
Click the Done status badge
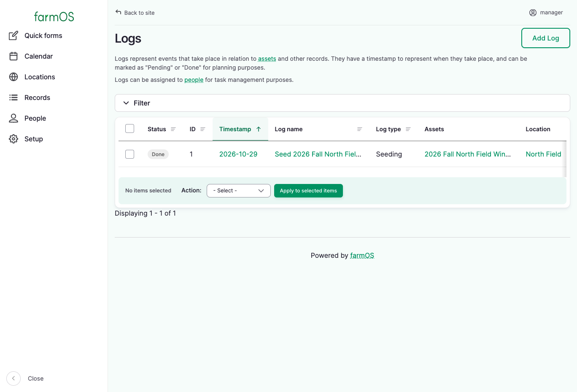click(158, 154)
